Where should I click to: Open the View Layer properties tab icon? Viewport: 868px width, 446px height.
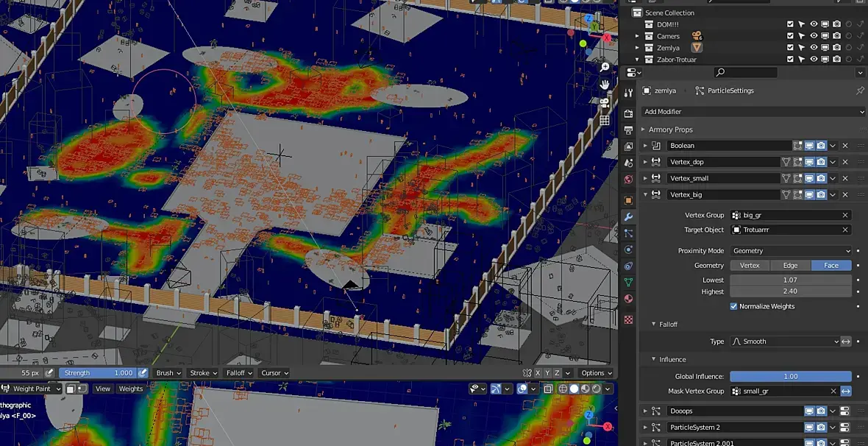(x=628, y=146)
